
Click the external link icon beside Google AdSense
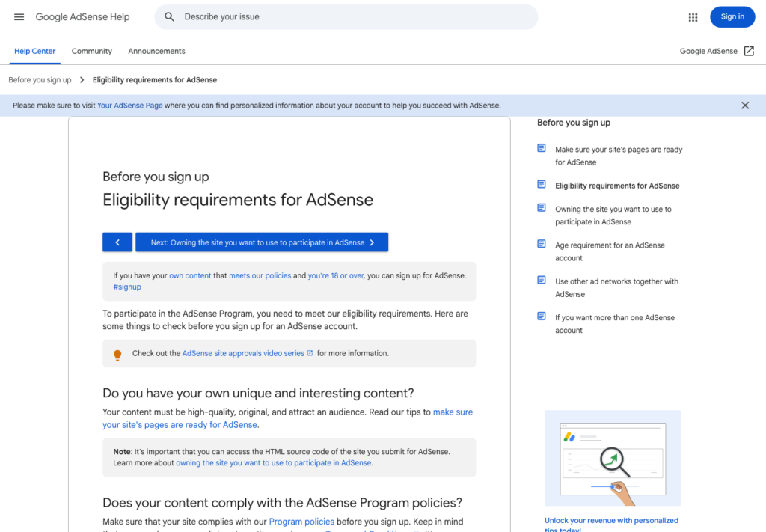pos(749,52)
